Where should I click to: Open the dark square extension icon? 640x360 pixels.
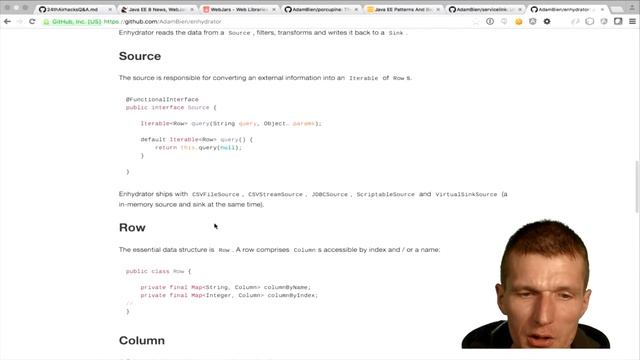(x=618, y=21)
